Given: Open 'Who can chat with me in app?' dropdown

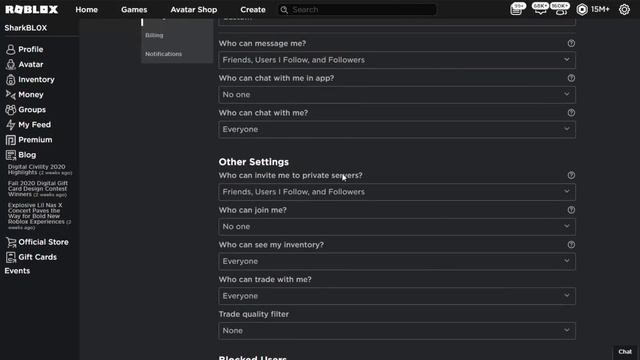Looking at the screenshot, I should click(397, 95).
